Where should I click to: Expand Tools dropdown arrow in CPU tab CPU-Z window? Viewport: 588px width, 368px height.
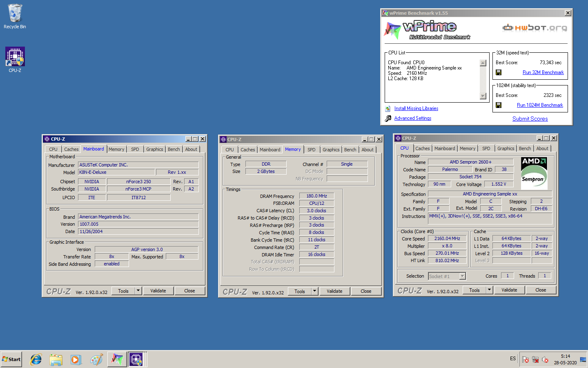pyautogui.click(x=490, y=290)
